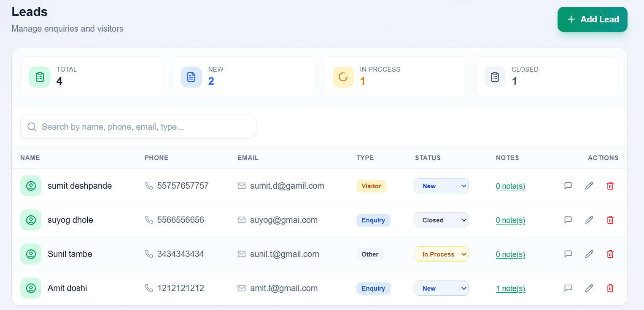Click the edit pencil icon for suyog dhole

(x=589, y=220)
